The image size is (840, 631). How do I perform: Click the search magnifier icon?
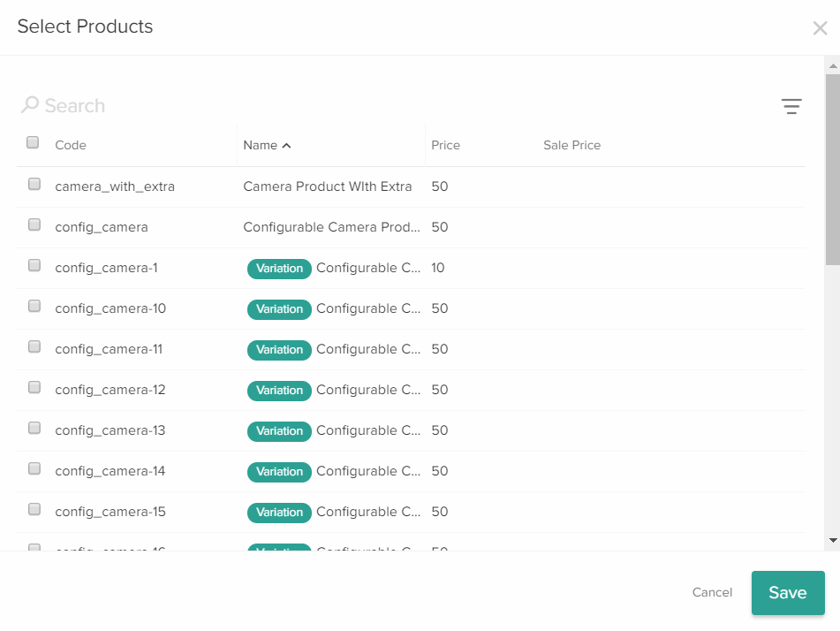coord(32,104)
